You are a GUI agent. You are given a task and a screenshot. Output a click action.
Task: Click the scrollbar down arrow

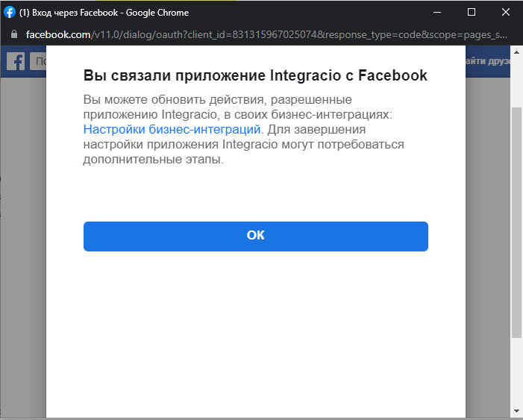coord(516,411)
